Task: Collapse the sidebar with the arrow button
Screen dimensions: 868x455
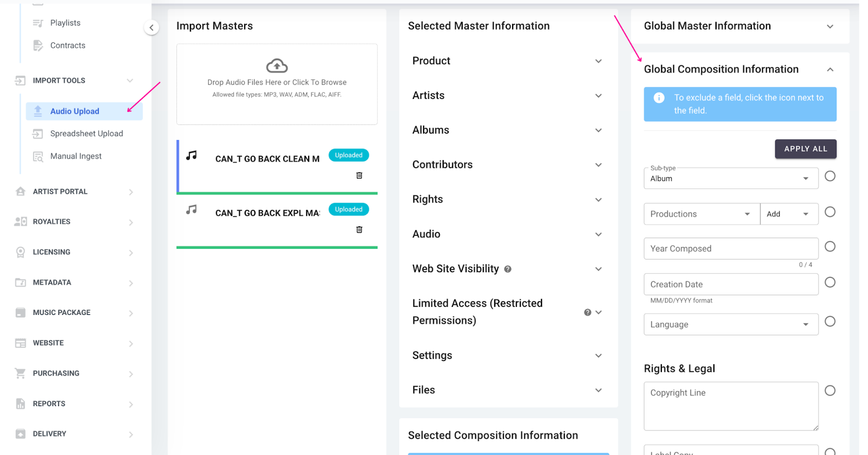Action: pos(151,28)
